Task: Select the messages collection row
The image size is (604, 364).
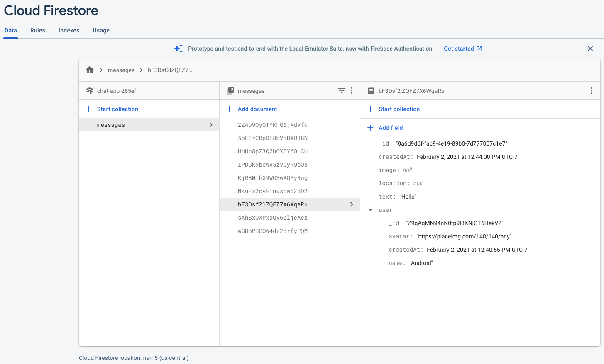Action: [x=149, y=125]
